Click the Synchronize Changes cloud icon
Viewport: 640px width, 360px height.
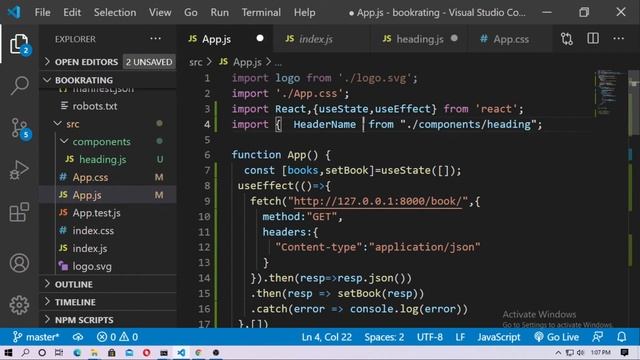tap(78, 337)
